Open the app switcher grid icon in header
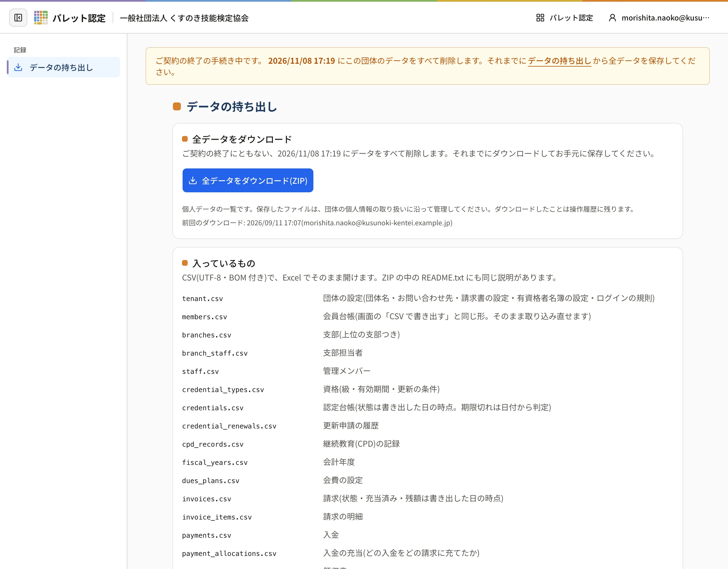Image resolution: width=728 pixels, height=569 pixels. [x=540, y=18]
